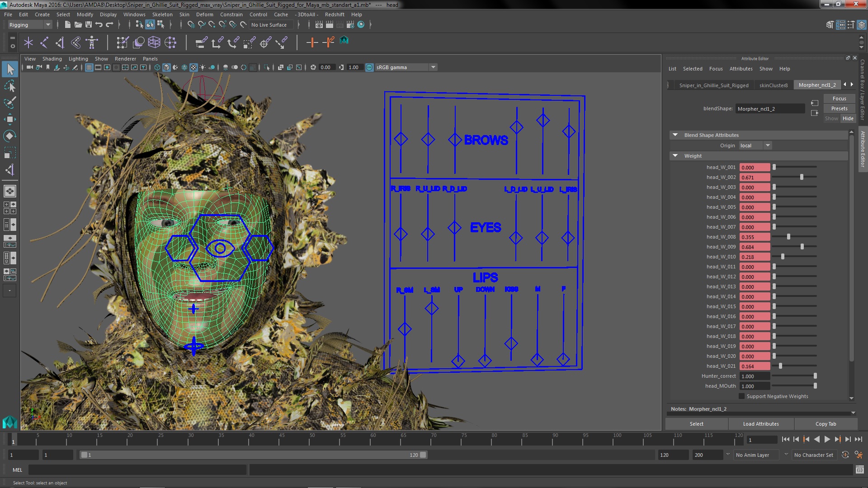Adjust the head_W_009 weight slider
The height and width of the screenshot is (488, 868).
coord(802,247)
